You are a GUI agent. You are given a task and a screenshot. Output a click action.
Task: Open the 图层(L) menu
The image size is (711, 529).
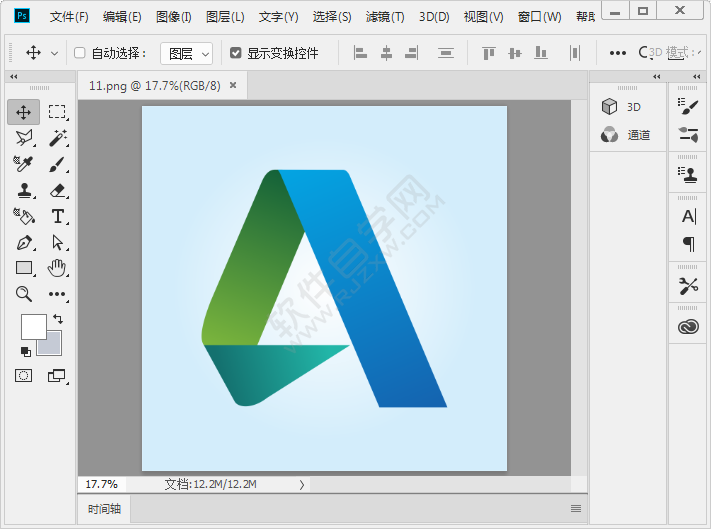[x=225, y=17]
